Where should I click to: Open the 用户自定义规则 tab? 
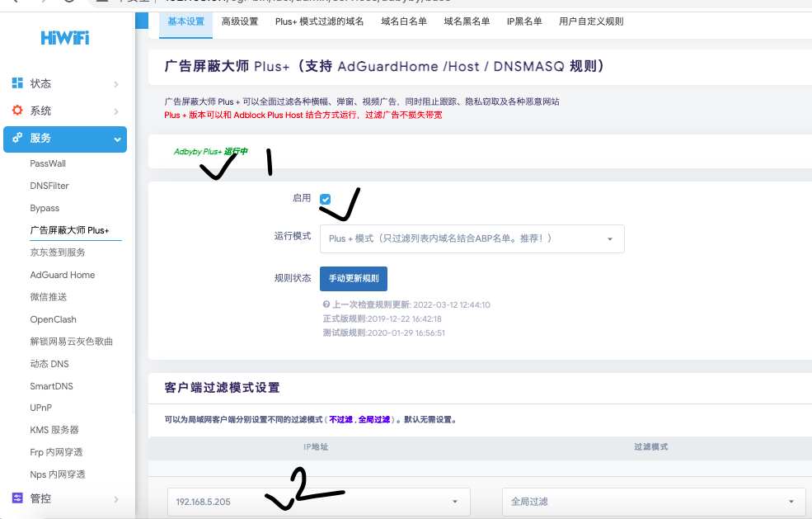[591, 21]
